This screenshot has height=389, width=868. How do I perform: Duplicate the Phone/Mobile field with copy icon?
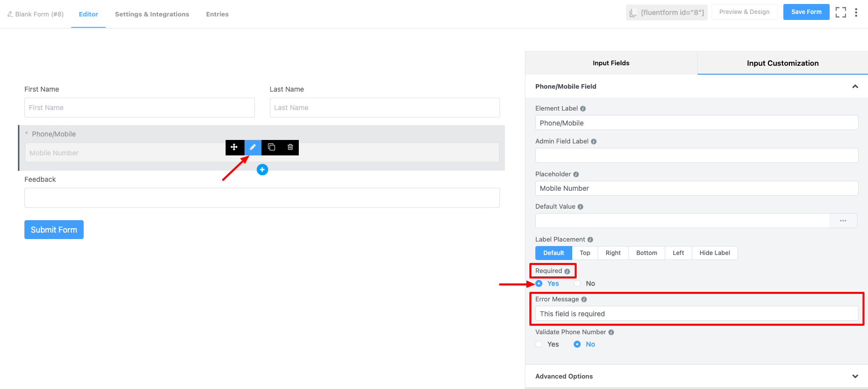coord(271,147)
